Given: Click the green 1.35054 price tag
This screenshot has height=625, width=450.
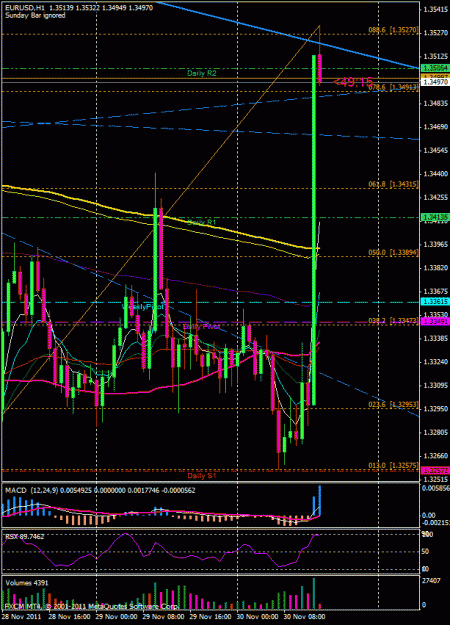Looking at the screenshot, I should (435, 68).
